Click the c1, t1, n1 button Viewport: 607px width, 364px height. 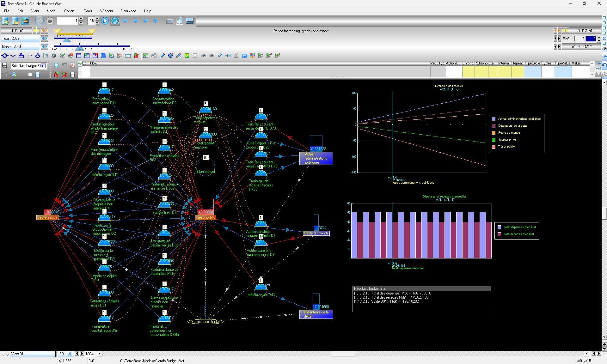coord(16,31)
